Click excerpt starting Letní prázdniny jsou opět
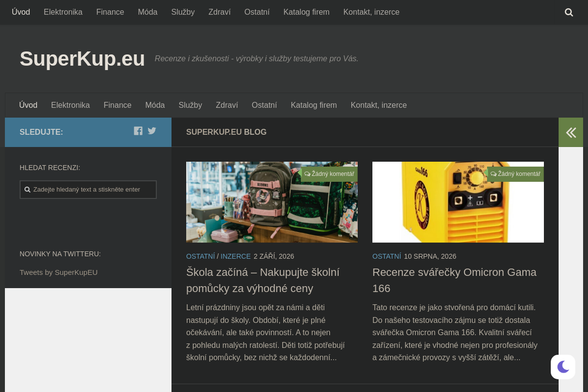The image size is (588, 392). pos(266,333)
